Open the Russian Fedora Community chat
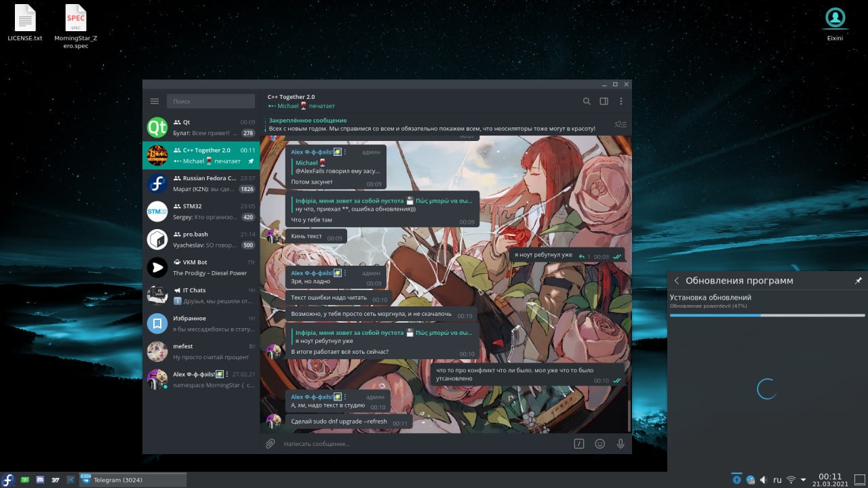Image resolution: width=868 pixels, height=488 pixels. [201, 184]
